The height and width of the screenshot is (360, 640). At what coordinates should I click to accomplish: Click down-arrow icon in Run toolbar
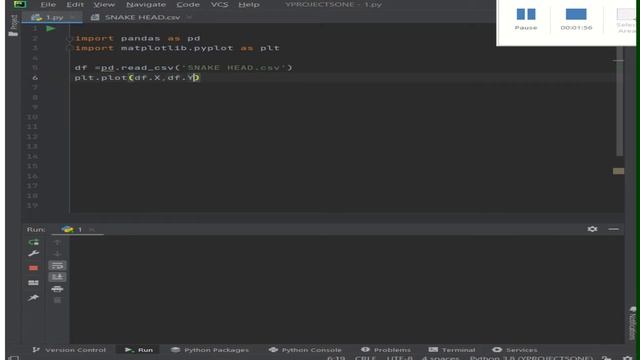click(57, 254)
